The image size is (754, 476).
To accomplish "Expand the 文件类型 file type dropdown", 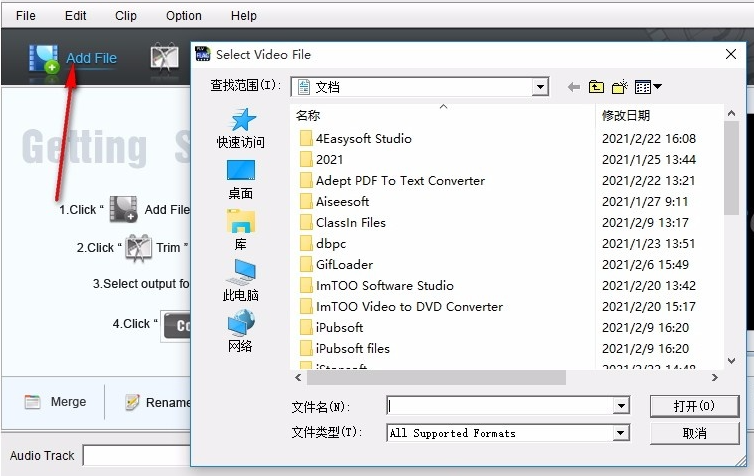I will (x=621, y=433).
